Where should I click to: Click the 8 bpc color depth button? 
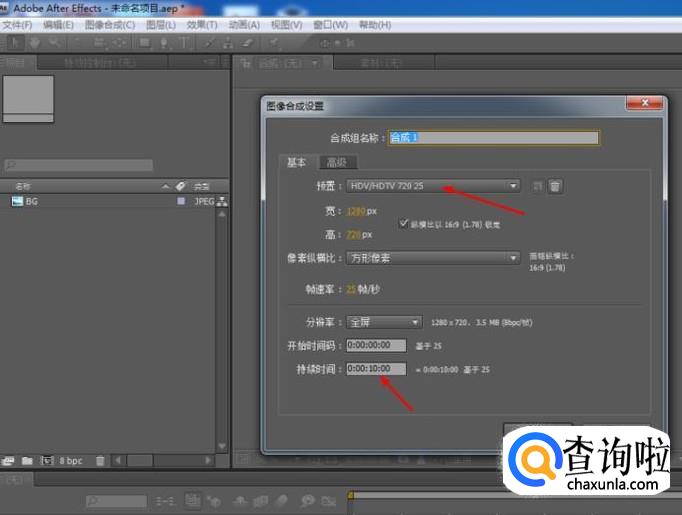pos(71,461)
